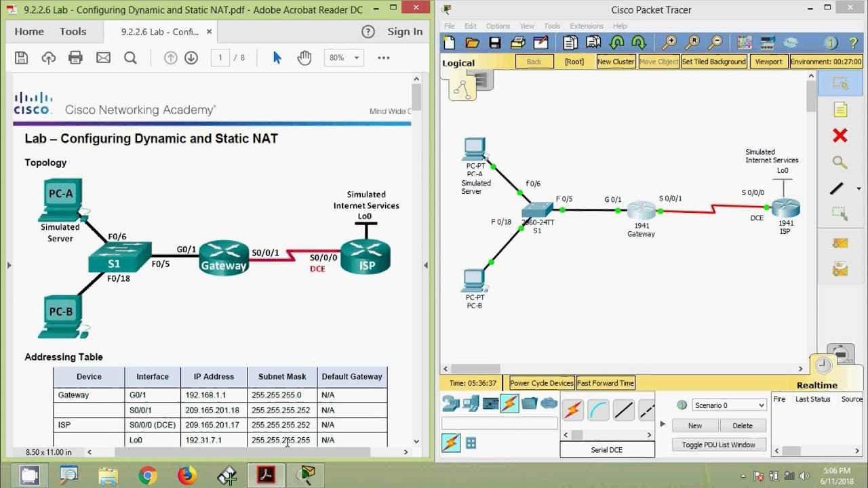Screen dimensions: 868x488
Task: Switch to Acrobat Tools tab
Action: (x=73, y=31)
